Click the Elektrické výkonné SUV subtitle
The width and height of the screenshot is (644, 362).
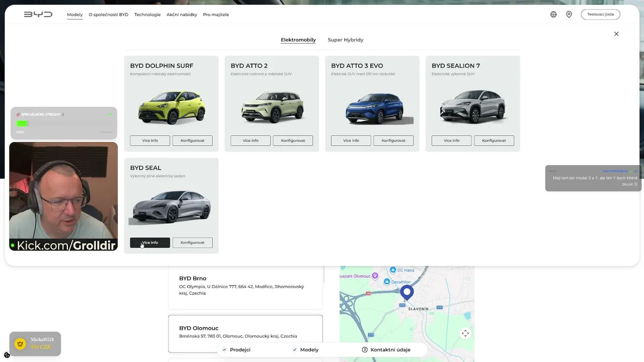(453, 74)
